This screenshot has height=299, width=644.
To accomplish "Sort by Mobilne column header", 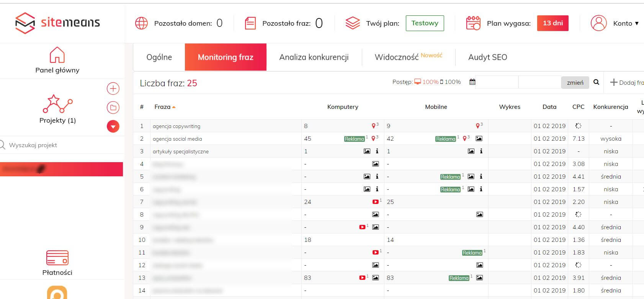I will coord(436,107).
